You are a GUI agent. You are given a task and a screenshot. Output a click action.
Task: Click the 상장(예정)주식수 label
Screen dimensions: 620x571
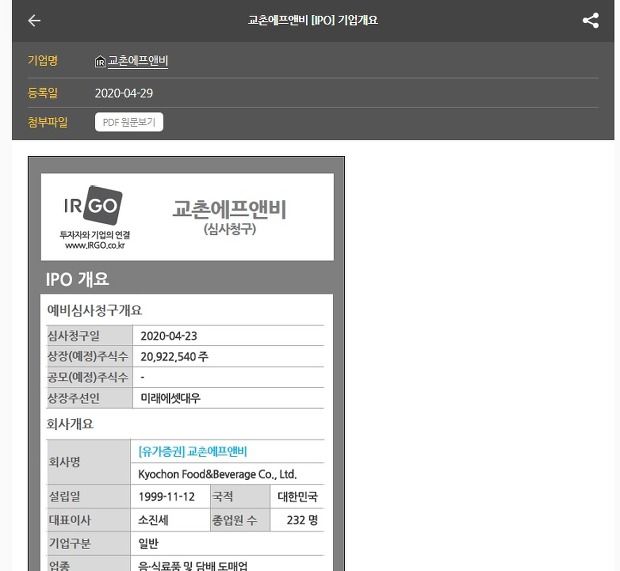click(x=88, y=356)
